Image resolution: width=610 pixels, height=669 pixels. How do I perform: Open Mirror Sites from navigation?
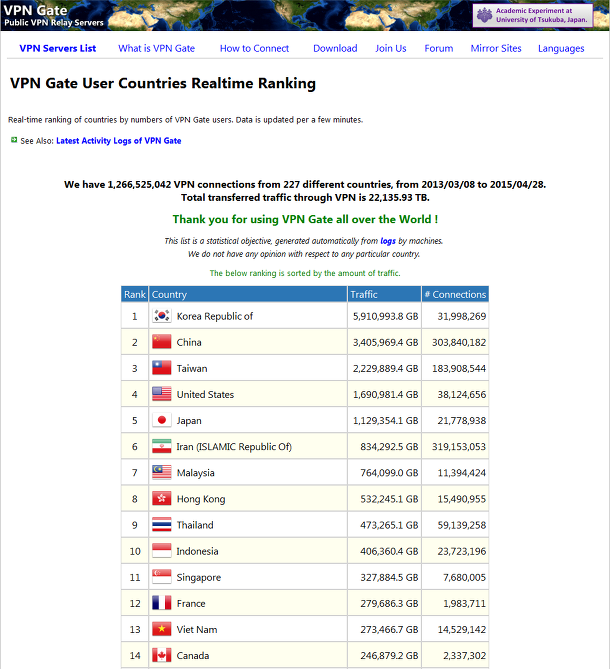[x=496, y=48]
